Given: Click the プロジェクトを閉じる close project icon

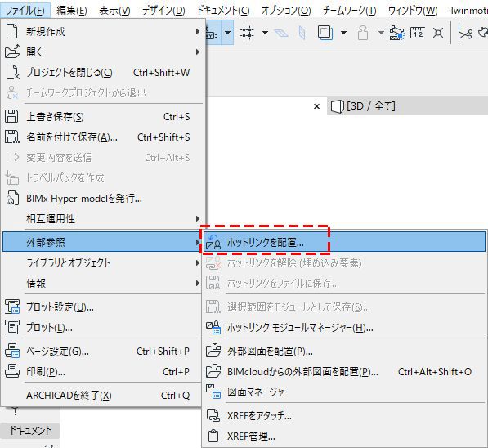Looking at the screenshot, I should [12, 72].
